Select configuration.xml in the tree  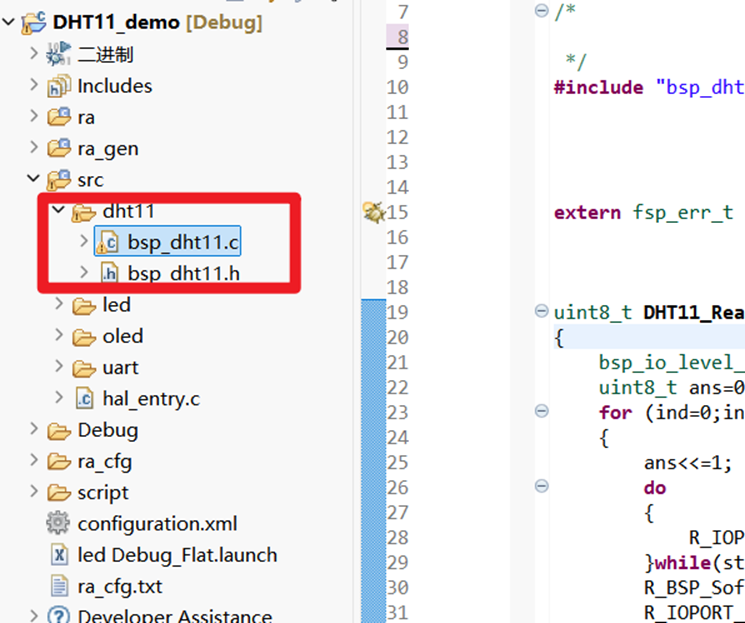(157, 524)
